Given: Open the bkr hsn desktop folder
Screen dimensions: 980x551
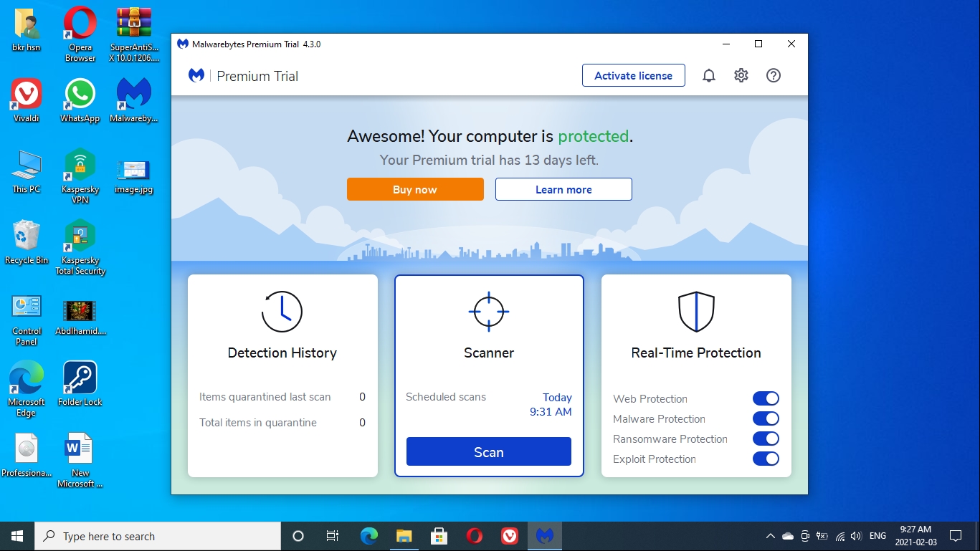Looking at the screenshot, I should coord(27,30).
